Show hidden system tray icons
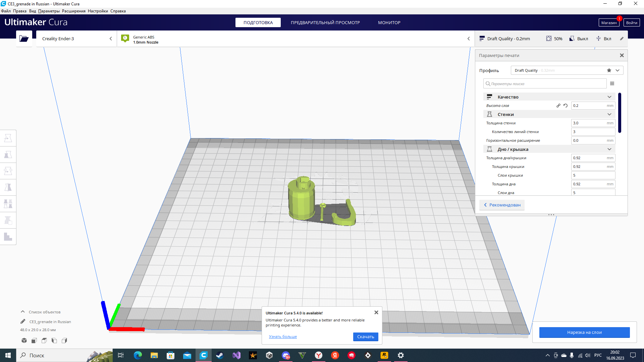This screenshot has height=362, width=644. point(548,355)
